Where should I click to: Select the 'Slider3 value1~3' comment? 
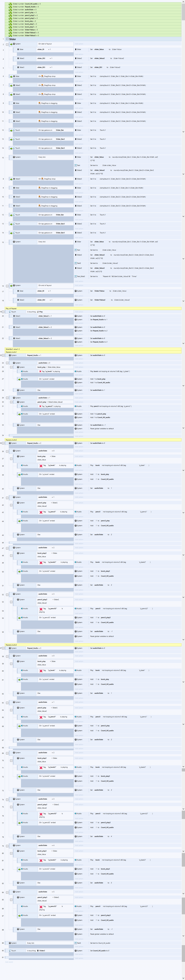click(x=93, y=349)
